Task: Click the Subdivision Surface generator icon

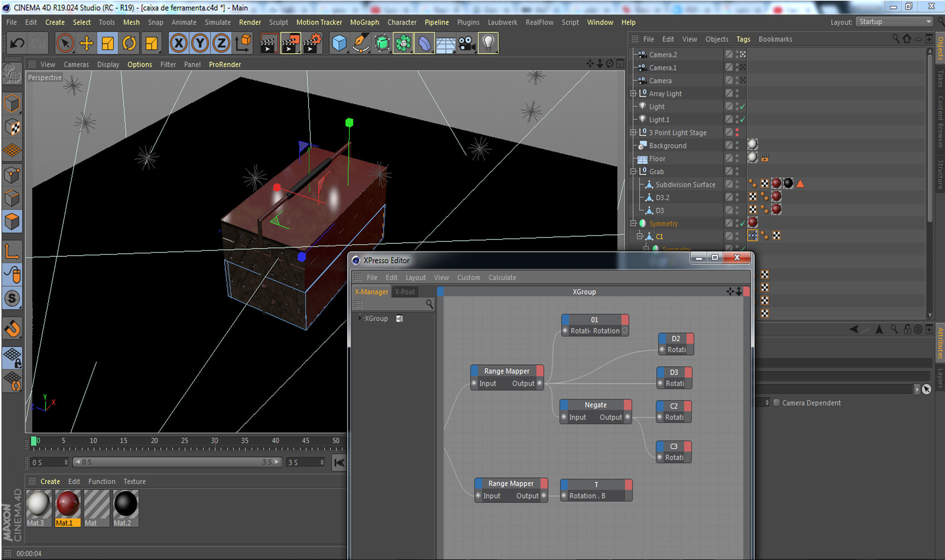Action: click(382, 43)
